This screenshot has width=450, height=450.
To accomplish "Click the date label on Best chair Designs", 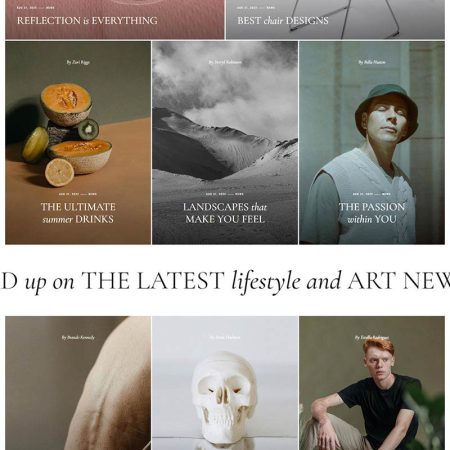I will [256, 8].
